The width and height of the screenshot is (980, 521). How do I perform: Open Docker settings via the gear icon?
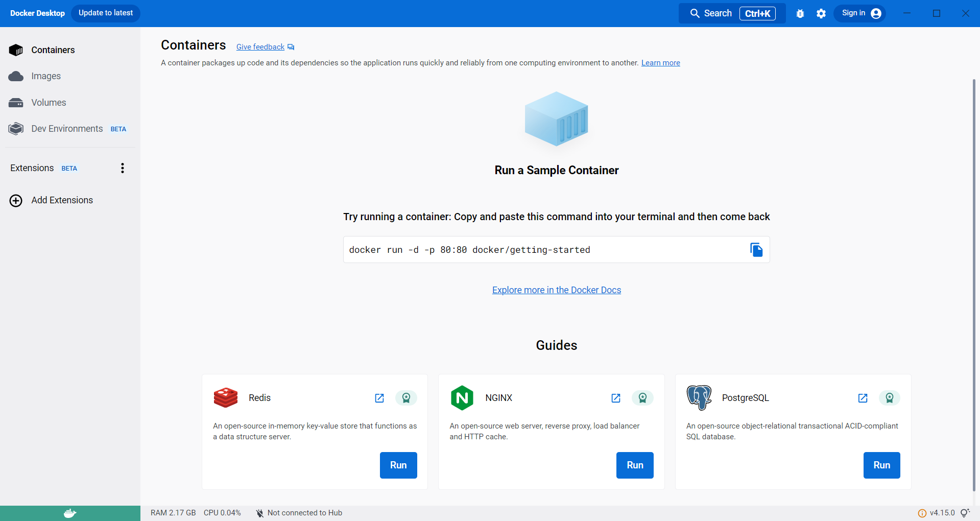[821, 13]
